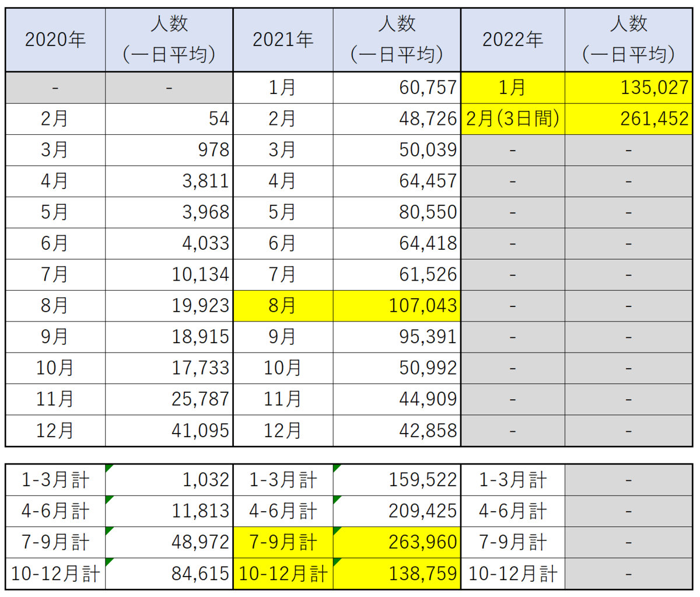Image resolution: width=700 pixels, height=597 pixels.
Task: Select the 2021年 header cell
Action: (283, 40)
